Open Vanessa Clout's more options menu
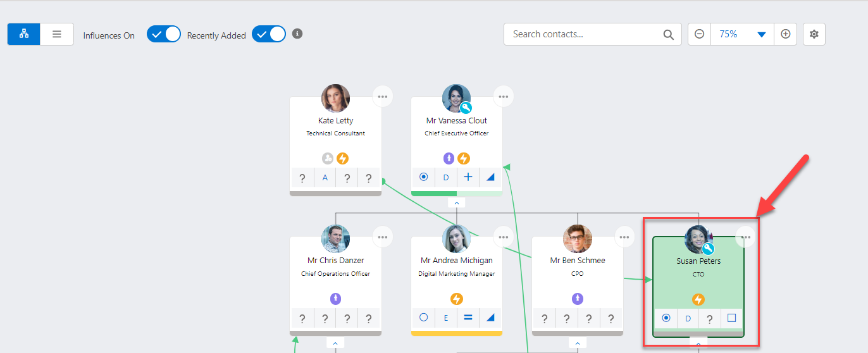Image resolution: width=868 pixels, height=353 pixels. [504, 97]
